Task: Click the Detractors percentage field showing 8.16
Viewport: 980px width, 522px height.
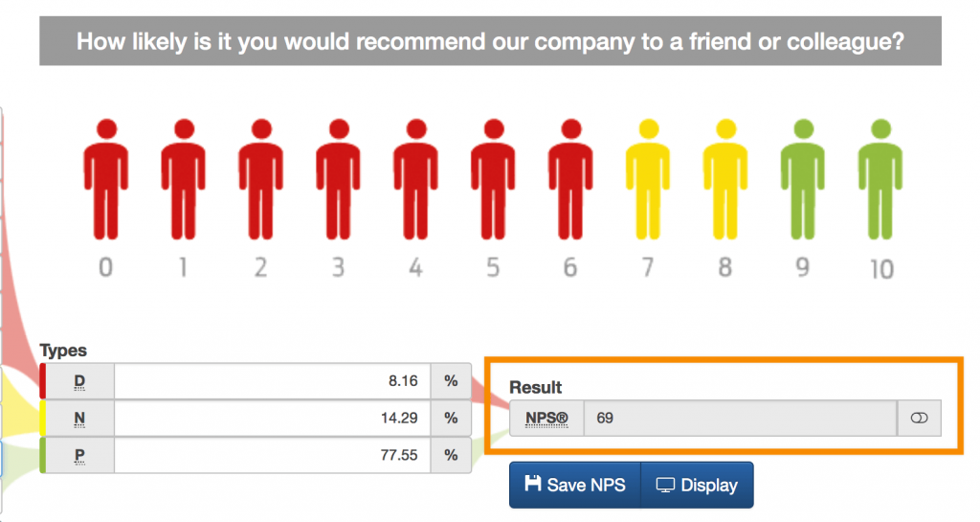Action: (x=273, y=380)
